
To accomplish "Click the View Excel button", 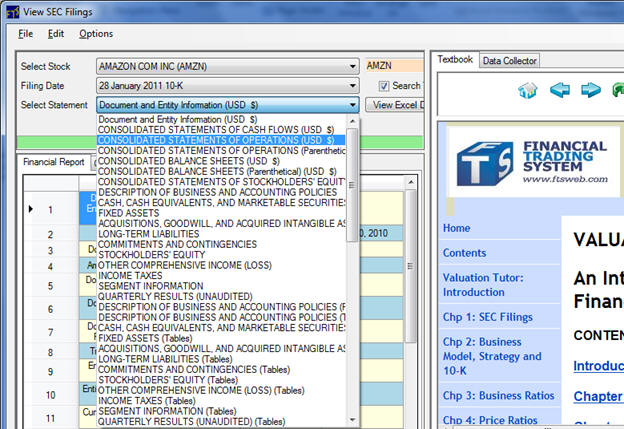I will [395, 105].
